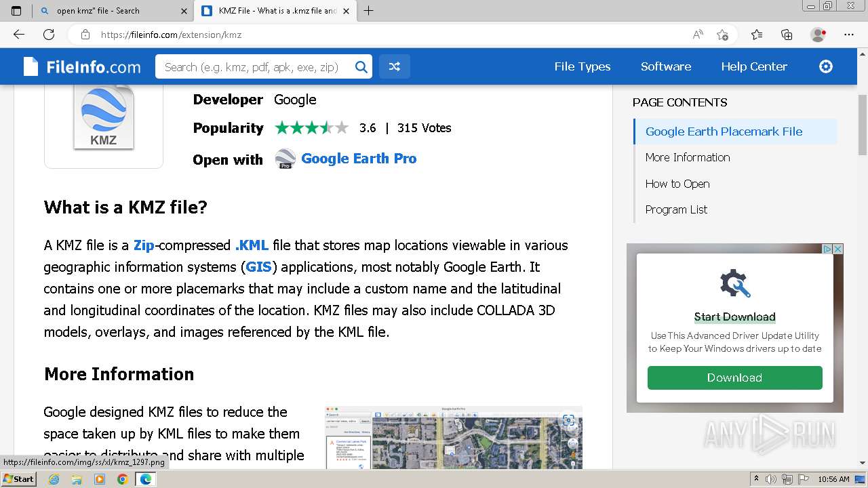Open browser Collections icon
Viewport: 868px width, 488px height.
pyautogui.click(x=787, y=35)
